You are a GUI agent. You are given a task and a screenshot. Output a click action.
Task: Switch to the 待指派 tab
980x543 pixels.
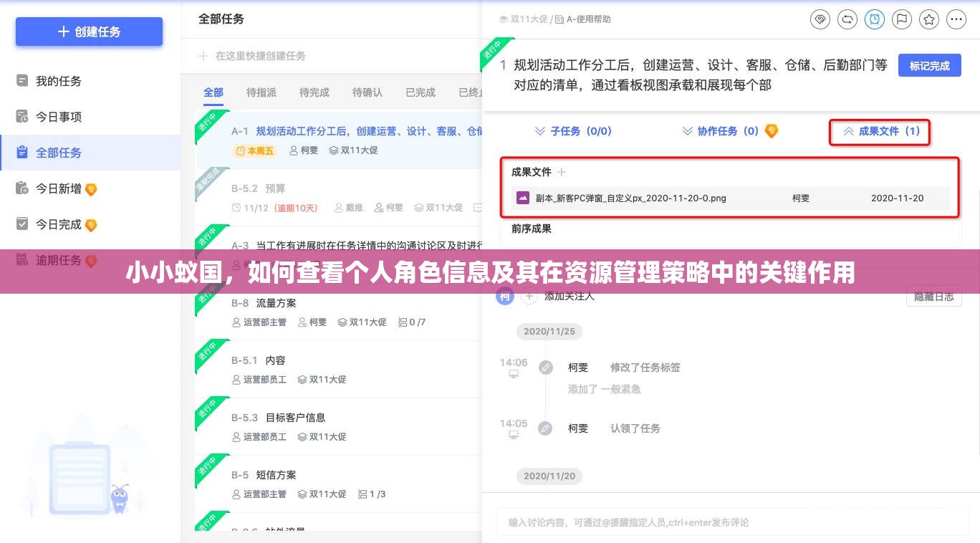[261, 92]
